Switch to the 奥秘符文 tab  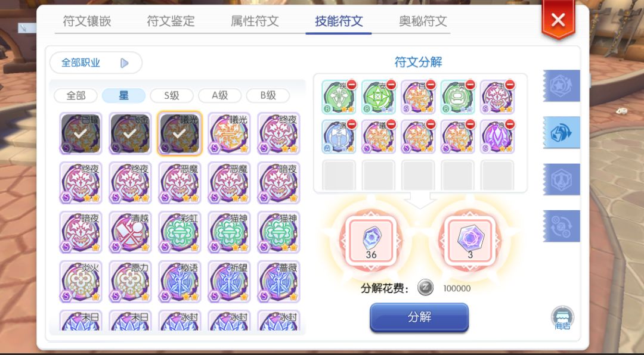click(423, 21)
